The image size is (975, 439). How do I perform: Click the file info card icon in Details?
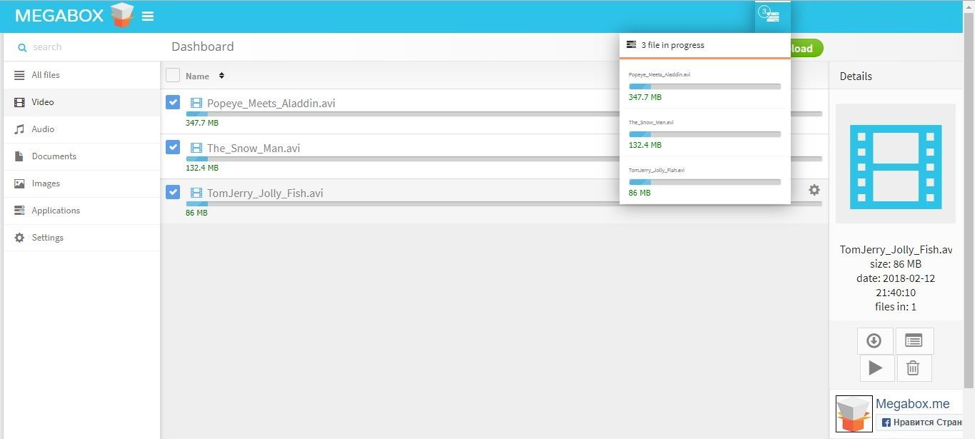(x=913, y=341)
